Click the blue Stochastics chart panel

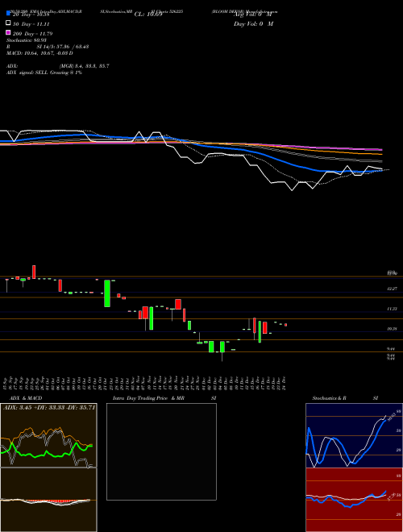pos(354,435)
